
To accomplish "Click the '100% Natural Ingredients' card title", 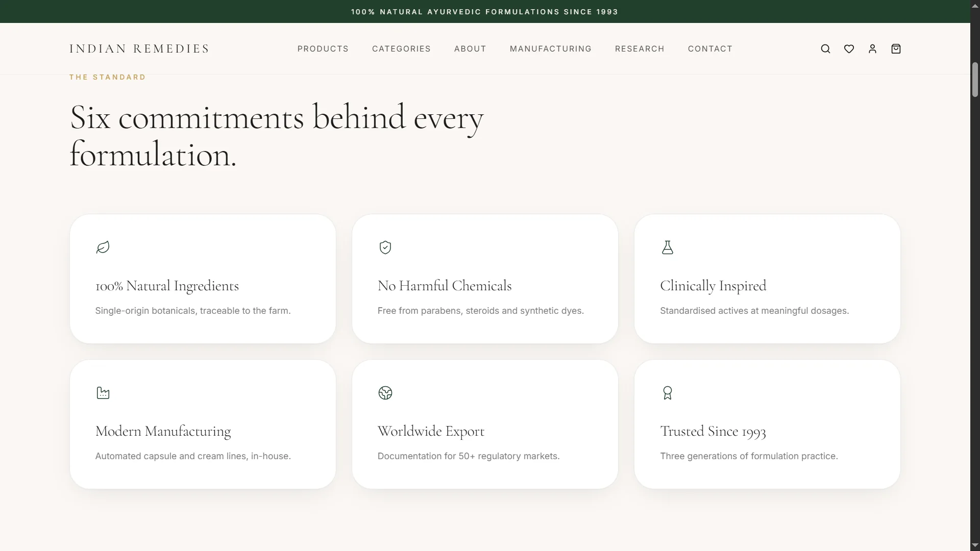I will [x=167, y=286].
